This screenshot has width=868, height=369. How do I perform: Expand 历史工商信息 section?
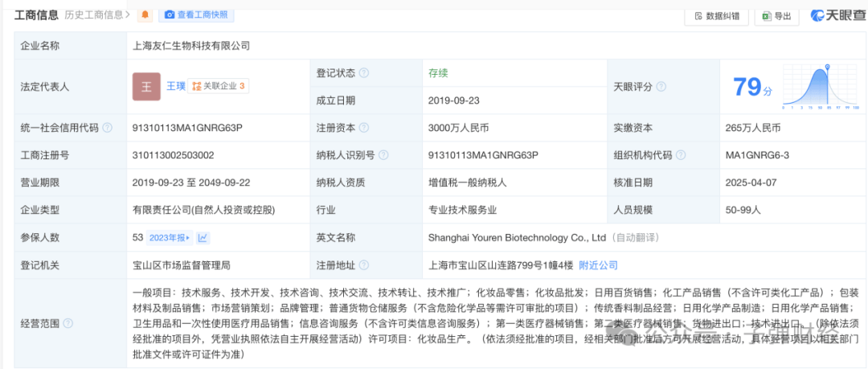tap(97, 14)
